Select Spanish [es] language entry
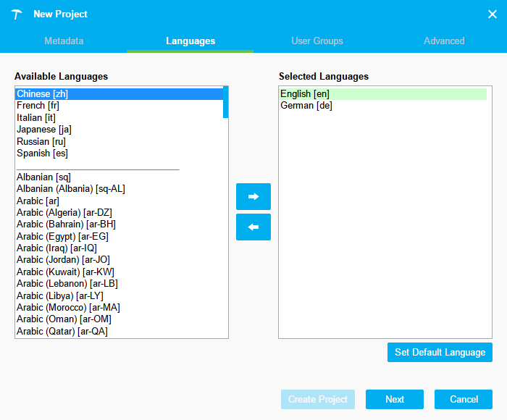 (42, 153)
